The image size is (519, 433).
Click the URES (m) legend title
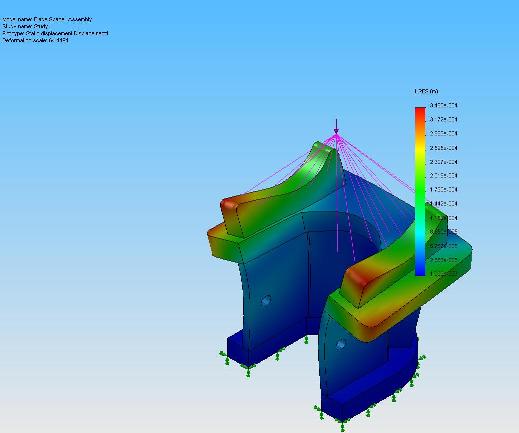coord(426,91)
